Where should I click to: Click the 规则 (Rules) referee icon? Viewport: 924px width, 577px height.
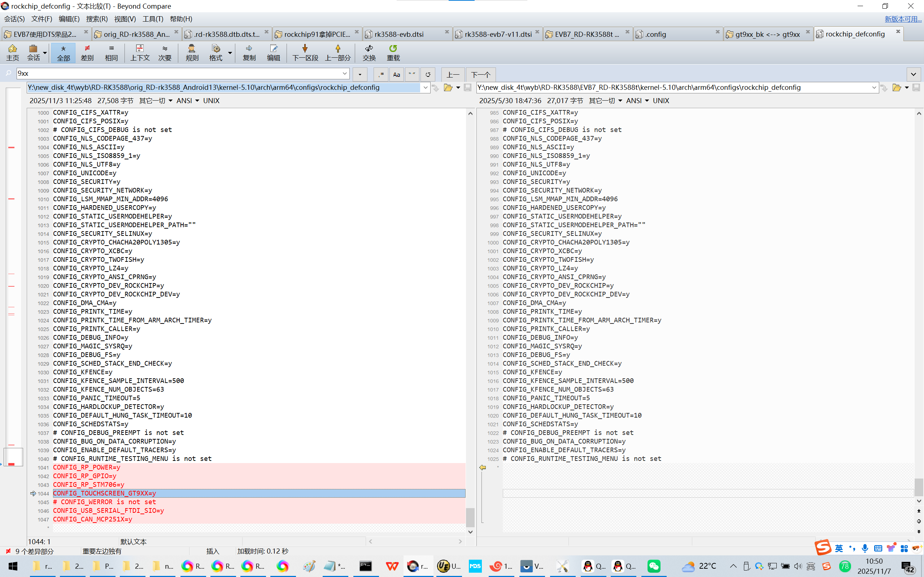192,52
